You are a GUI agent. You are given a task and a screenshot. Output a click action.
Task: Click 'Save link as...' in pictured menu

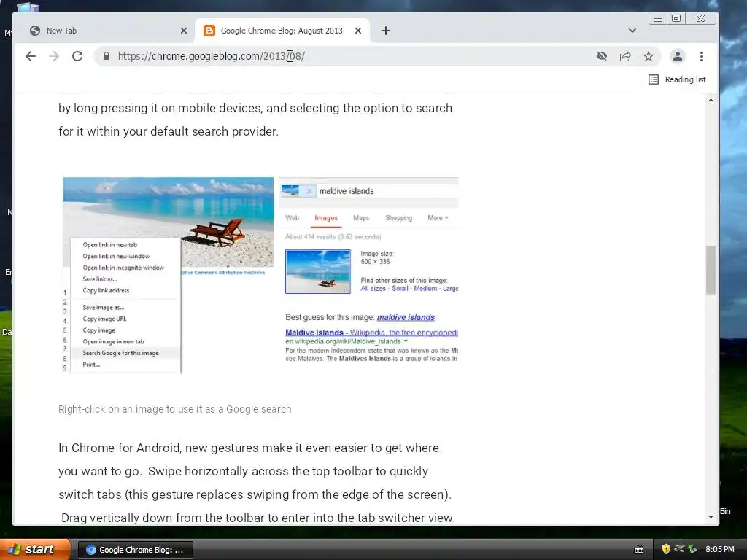[x=99, y=279]
